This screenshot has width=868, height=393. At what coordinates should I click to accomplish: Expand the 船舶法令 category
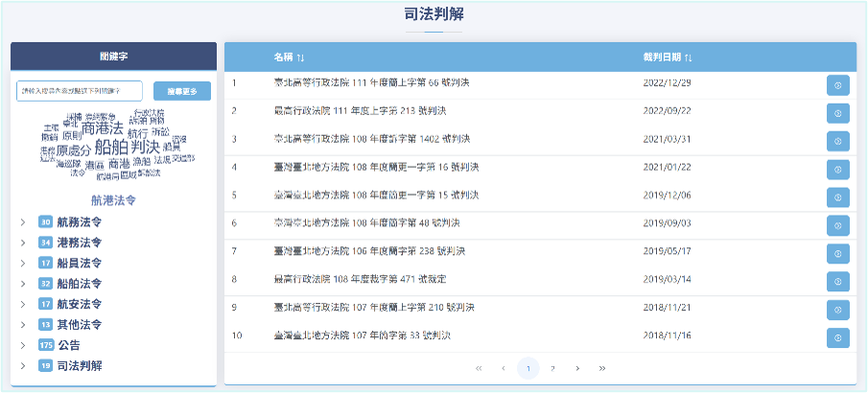23,284
